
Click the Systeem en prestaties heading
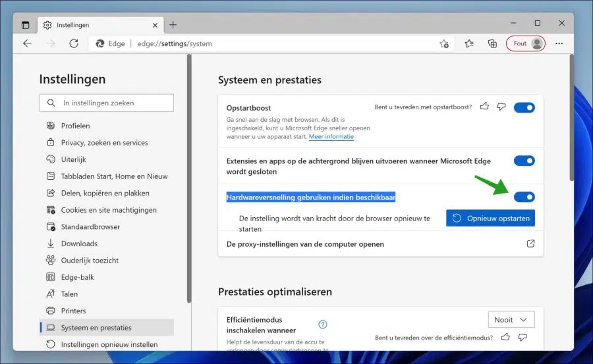tap(269, 80)
